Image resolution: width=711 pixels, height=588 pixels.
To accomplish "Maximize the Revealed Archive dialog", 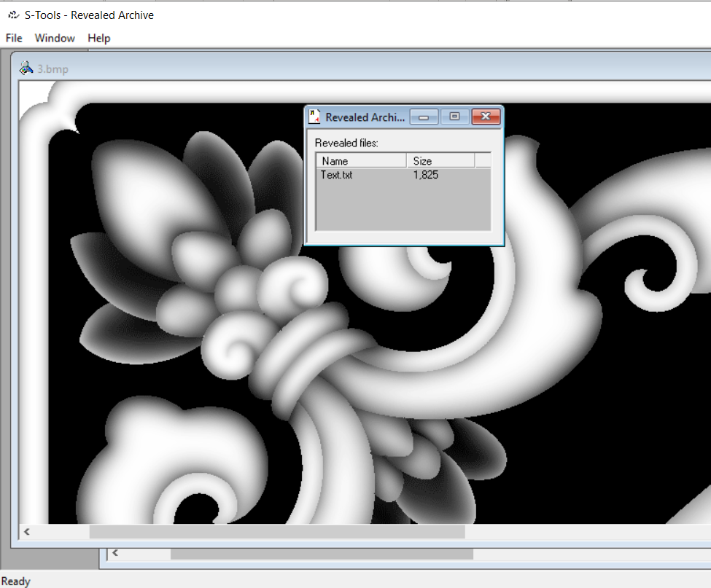I will tap(454, 117).
